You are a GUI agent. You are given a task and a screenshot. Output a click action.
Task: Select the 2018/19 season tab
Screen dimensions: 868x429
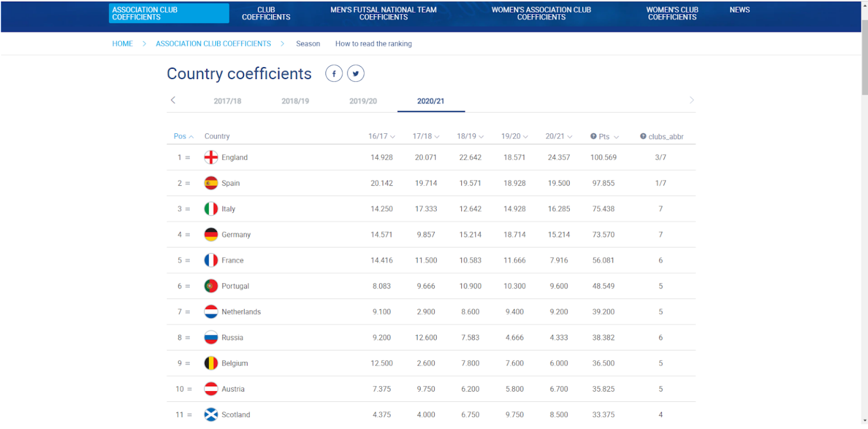point(296,101)
